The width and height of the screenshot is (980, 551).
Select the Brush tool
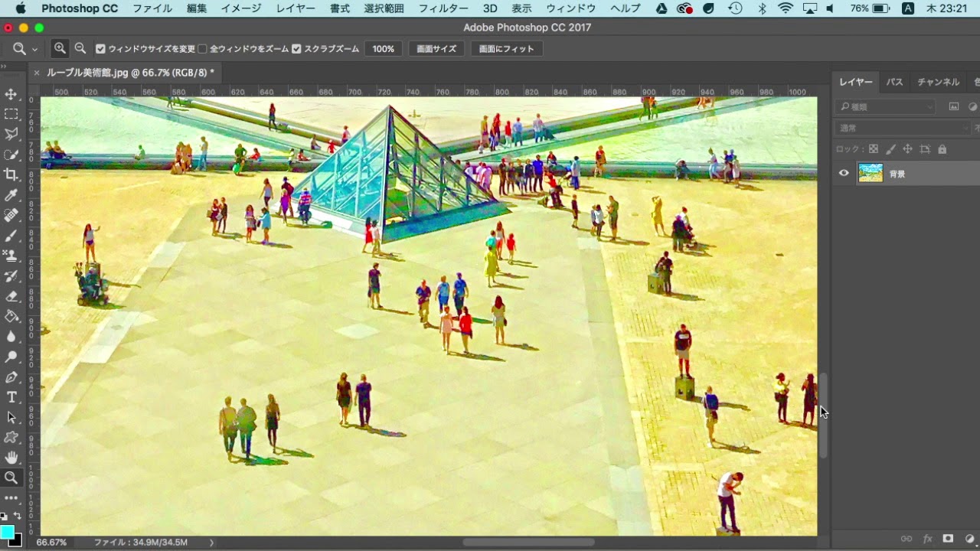pos(11,236)
